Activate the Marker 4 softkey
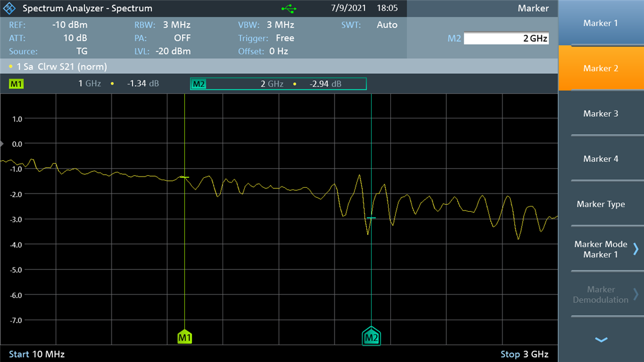 coord(601,158)
